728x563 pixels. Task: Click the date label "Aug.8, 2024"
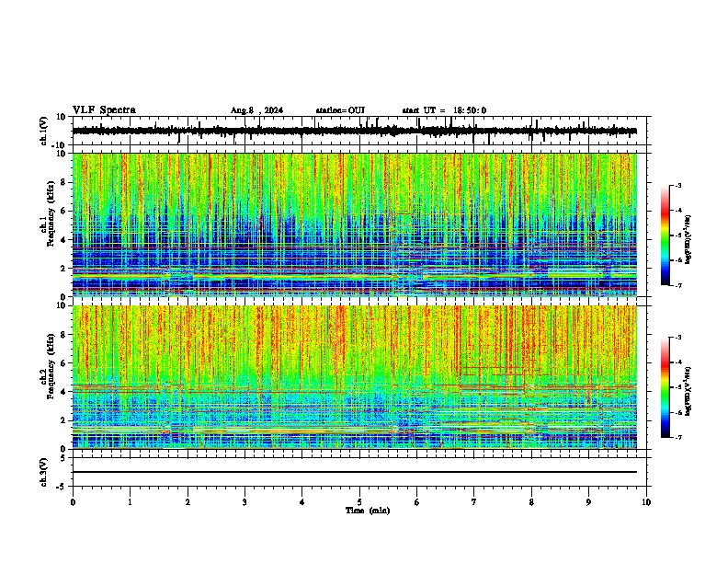256,110
